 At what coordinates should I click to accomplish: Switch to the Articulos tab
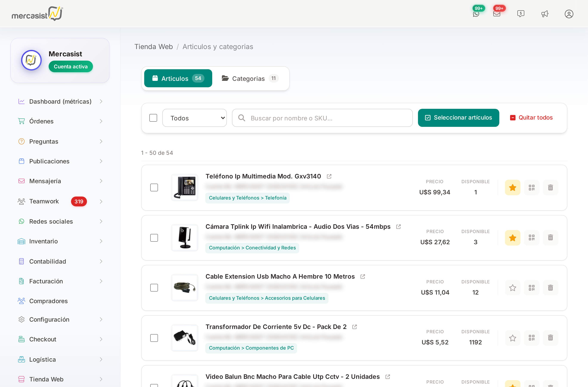pos(178,78)
